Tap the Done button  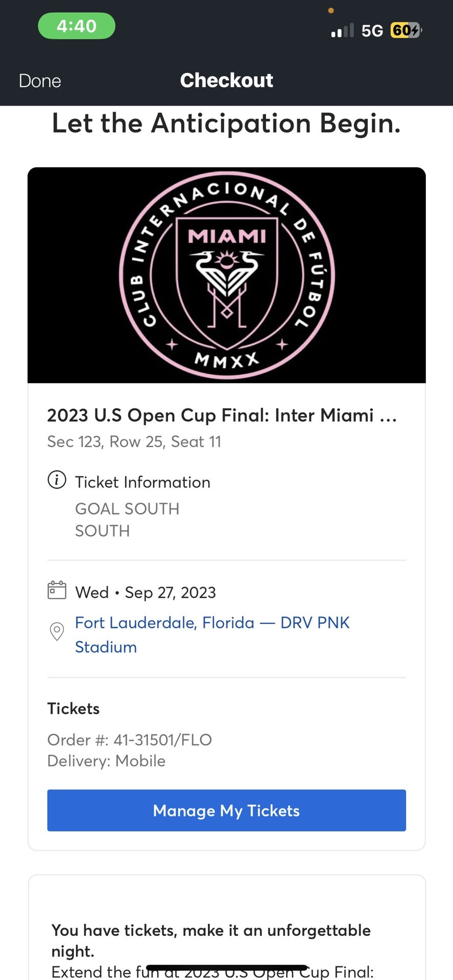coord(40,81)
